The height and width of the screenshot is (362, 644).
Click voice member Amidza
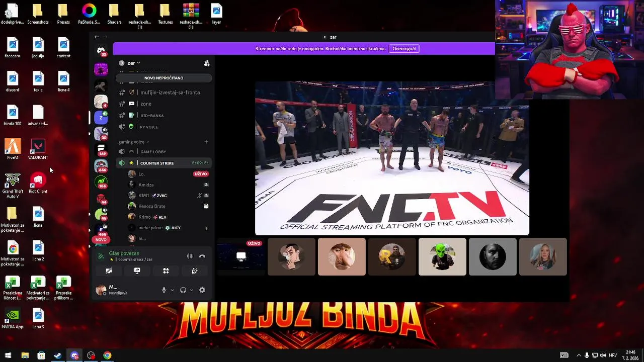point(168,185)
